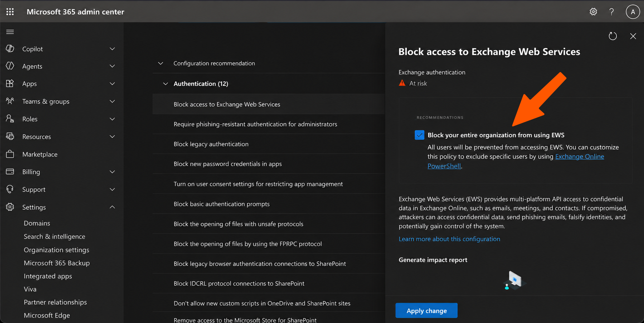Uncheck Block your entire organization from using EWS

[x=420, y=135]
